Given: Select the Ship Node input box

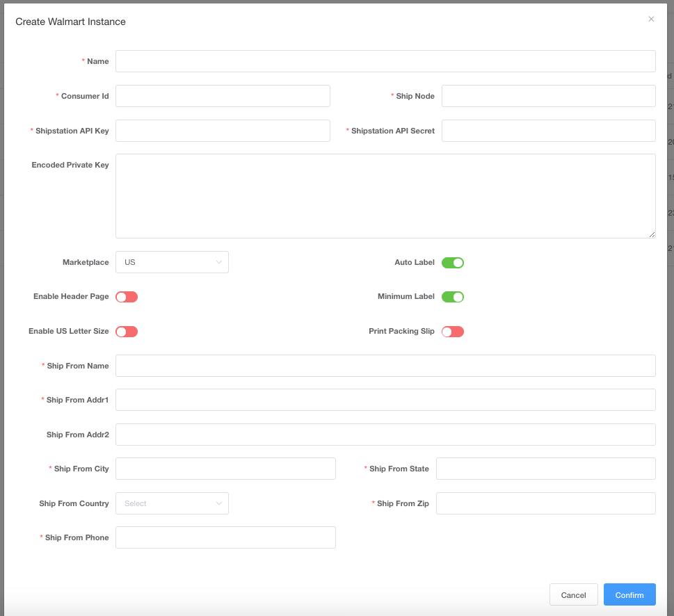Looking at the screenshot, I should point(548,96).
